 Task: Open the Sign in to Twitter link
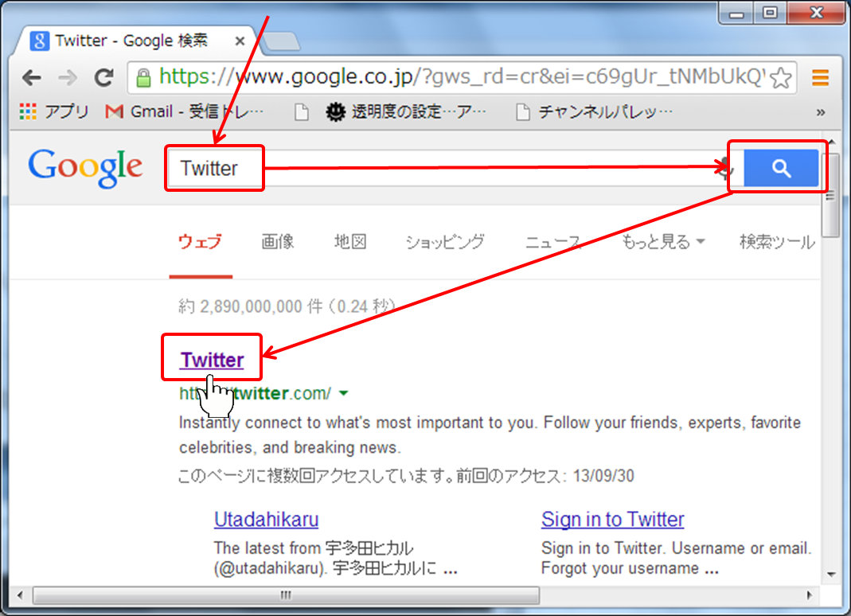tap(612, 520)
